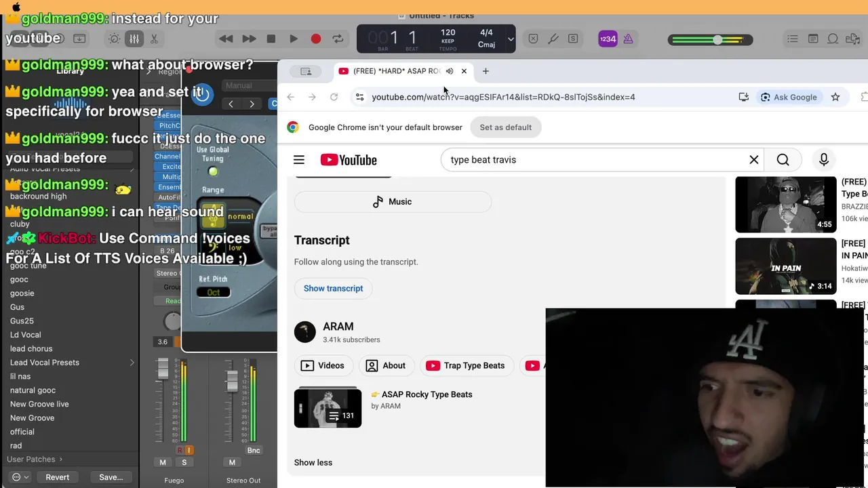This screenshot has width=868, height=488.
Task: Open the Note Pads icon
Action: (x=812, y=39)
